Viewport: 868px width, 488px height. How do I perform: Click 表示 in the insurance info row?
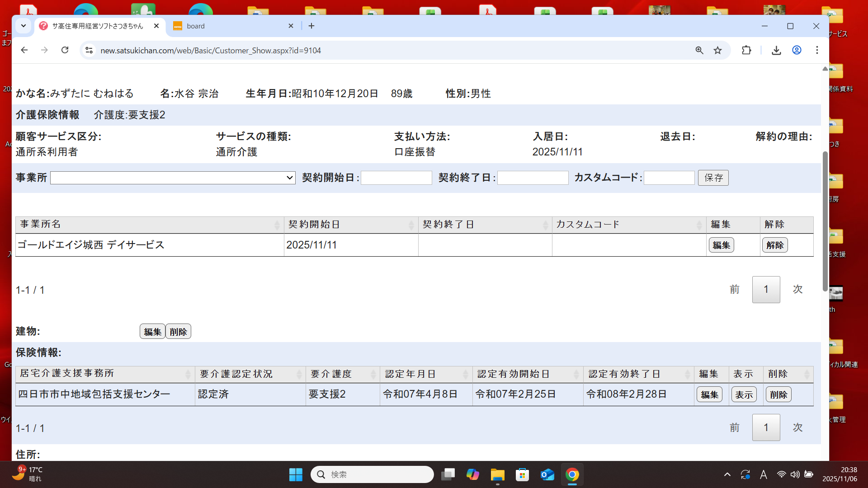tap(744, 394)
